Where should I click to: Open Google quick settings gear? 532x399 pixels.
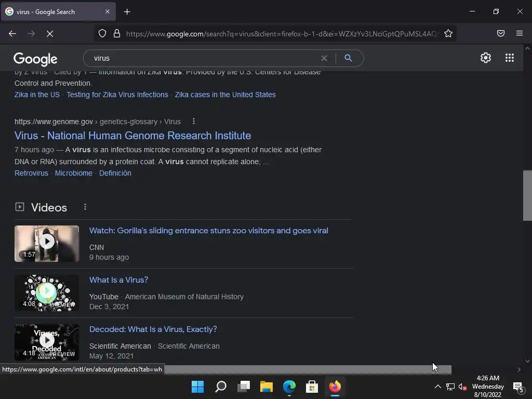[486, 58]
